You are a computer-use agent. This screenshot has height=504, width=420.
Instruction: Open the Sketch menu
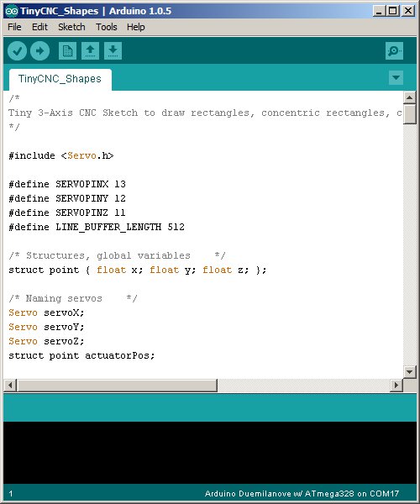[71, 27]
